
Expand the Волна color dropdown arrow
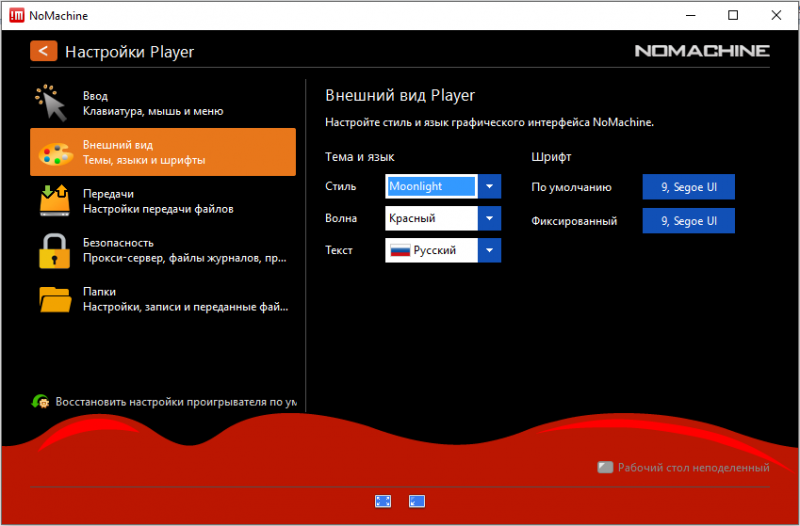489,218
